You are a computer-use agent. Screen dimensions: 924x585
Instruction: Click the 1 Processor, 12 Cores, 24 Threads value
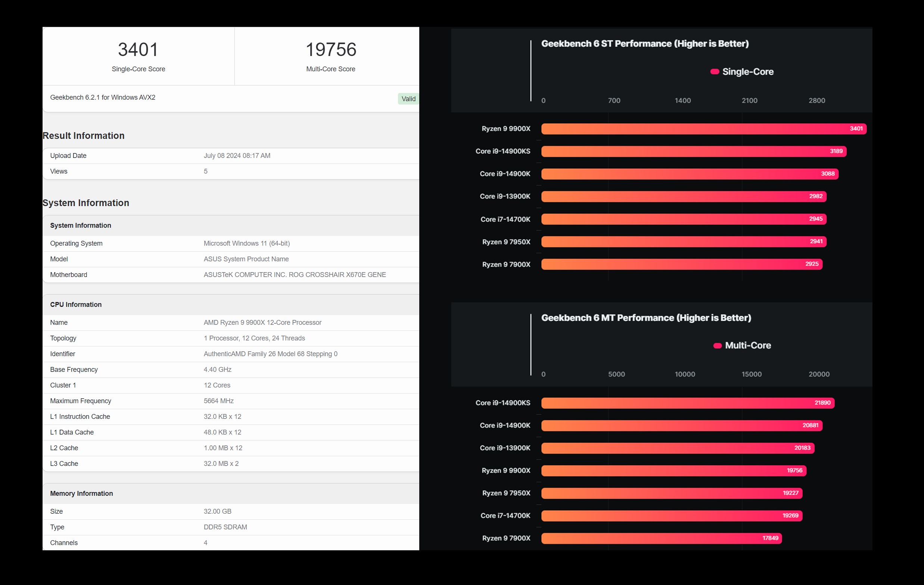point(254,338)
